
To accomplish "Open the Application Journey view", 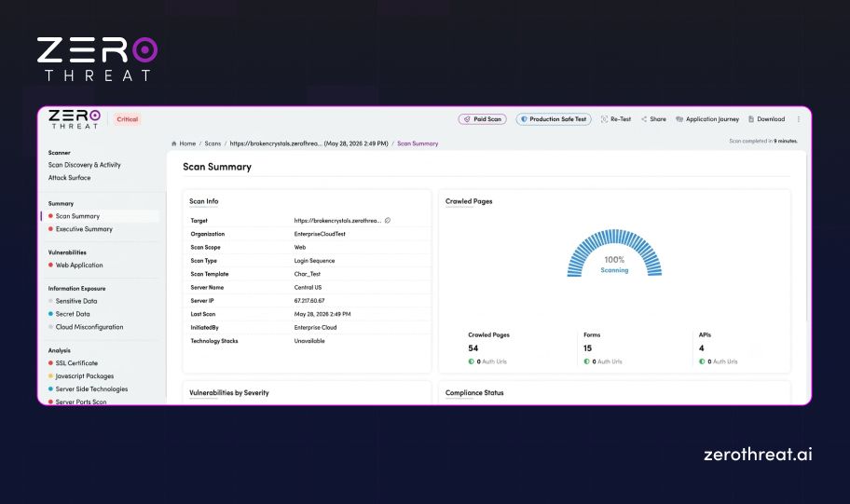I will [707, 119].
